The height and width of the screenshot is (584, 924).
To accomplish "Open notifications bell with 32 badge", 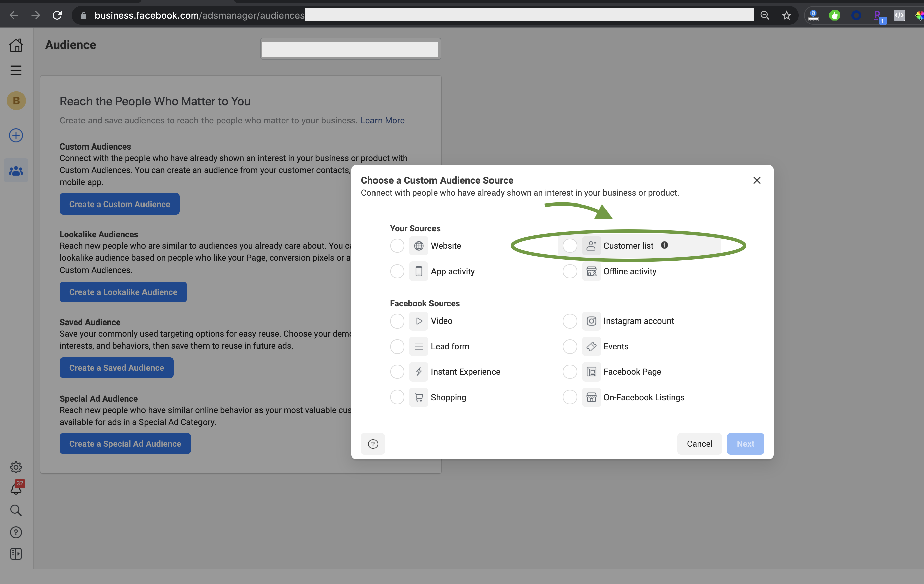I will pyautogui.click(x=16, y=488).
